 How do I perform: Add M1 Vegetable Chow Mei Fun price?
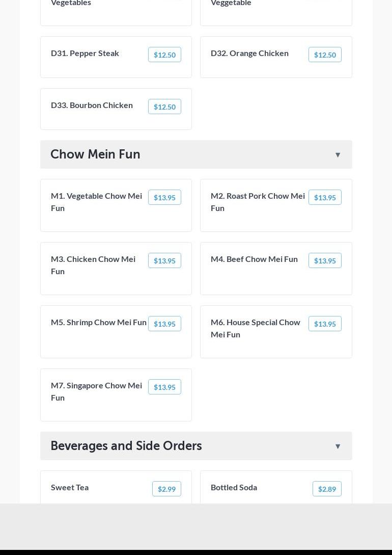point(164,198)
